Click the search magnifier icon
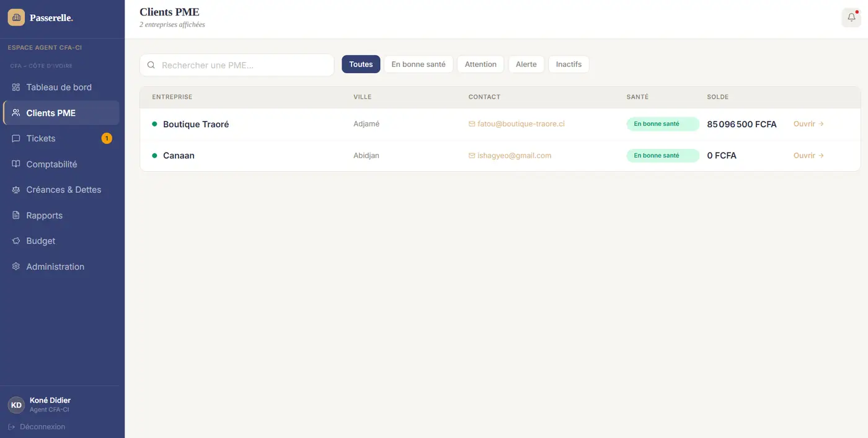 tap(151, 65)
